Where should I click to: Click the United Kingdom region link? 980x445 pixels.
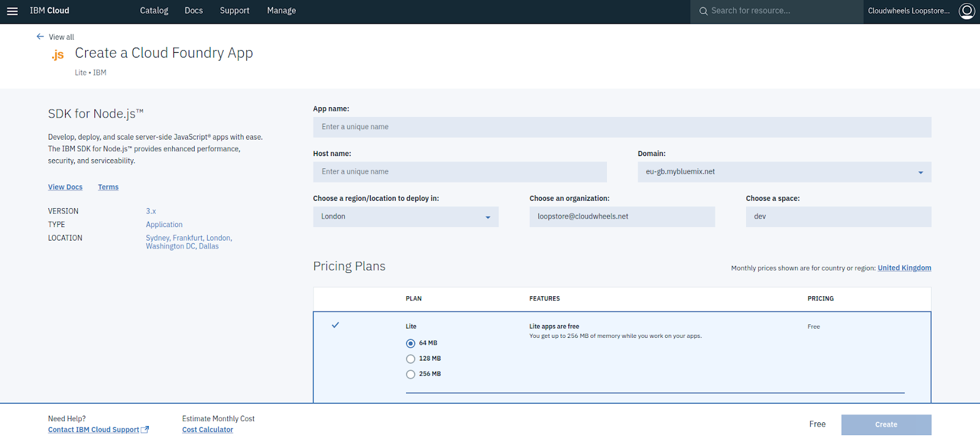[x=904, y=268]
